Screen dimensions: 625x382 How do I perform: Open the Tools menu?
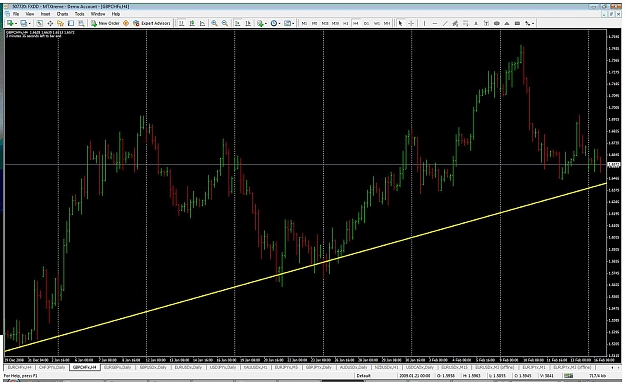[80, 14]
